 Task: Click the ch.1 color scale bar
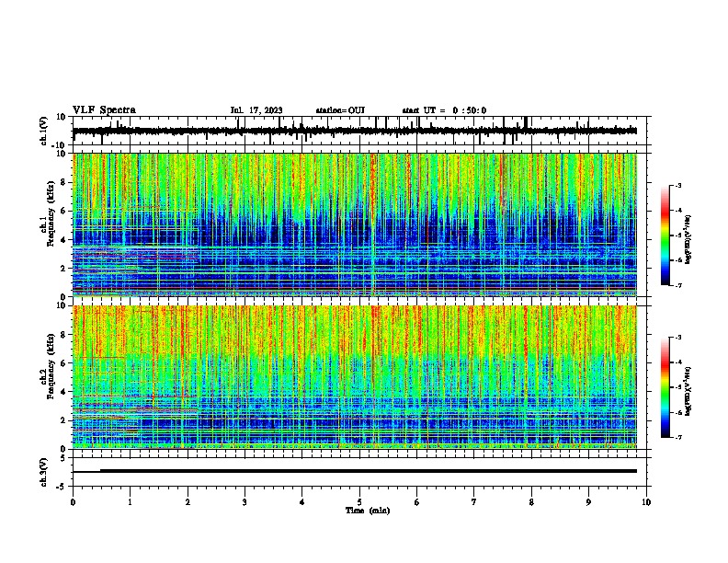[x=665, y=236]
